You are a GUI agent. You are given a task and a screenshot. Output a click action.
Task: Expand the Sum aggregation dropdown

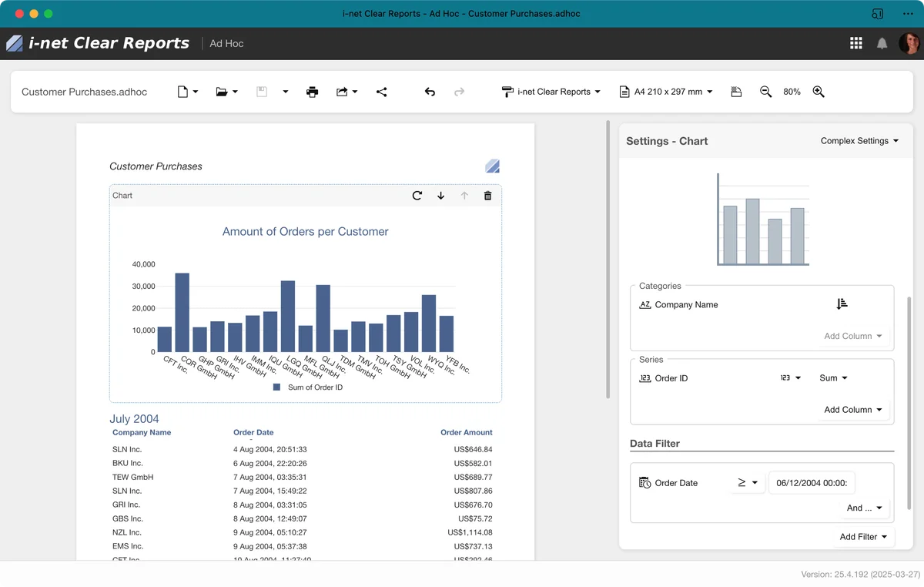pyautogui.click(x=833, y=378)
